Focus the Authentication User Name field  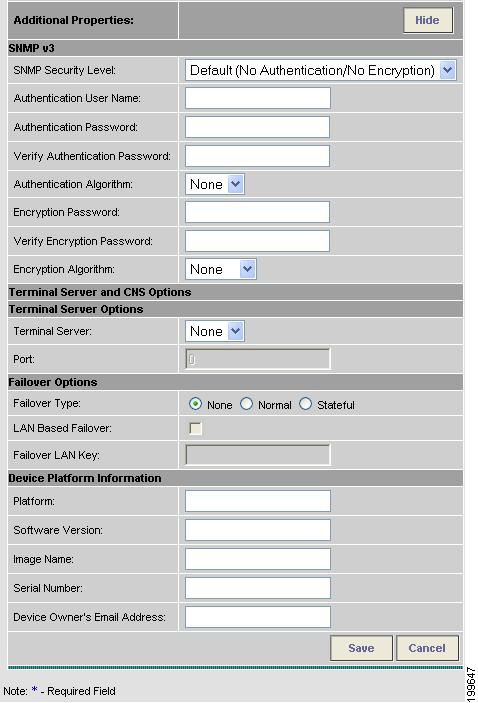258,98
